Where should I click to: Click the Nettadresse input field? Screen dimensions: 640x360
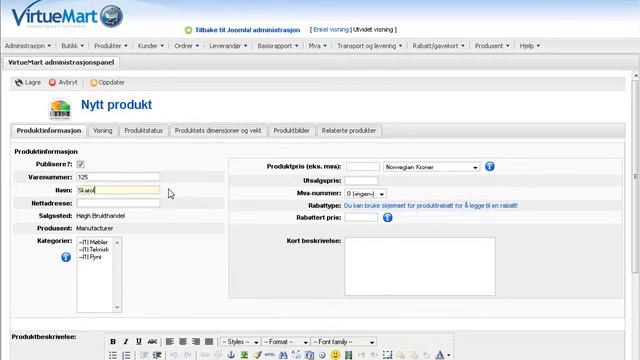coord(118,203)
